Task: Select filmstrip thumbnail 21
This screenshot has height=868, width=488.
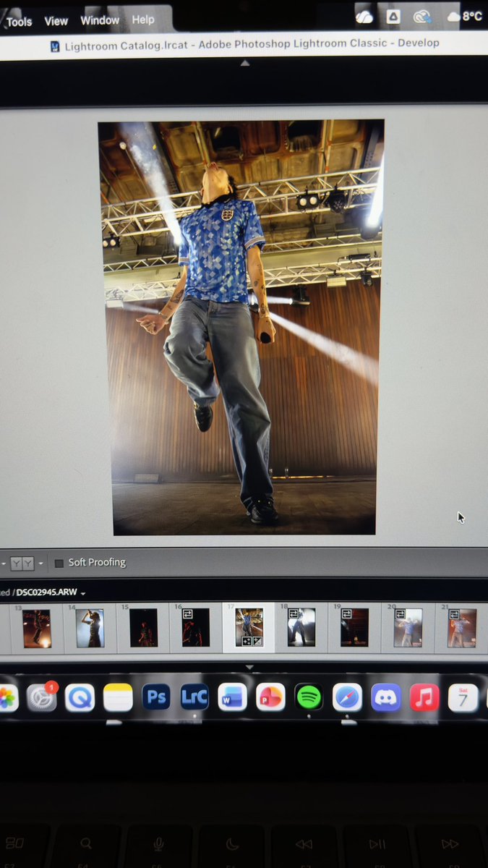Action: coord(461,627)
